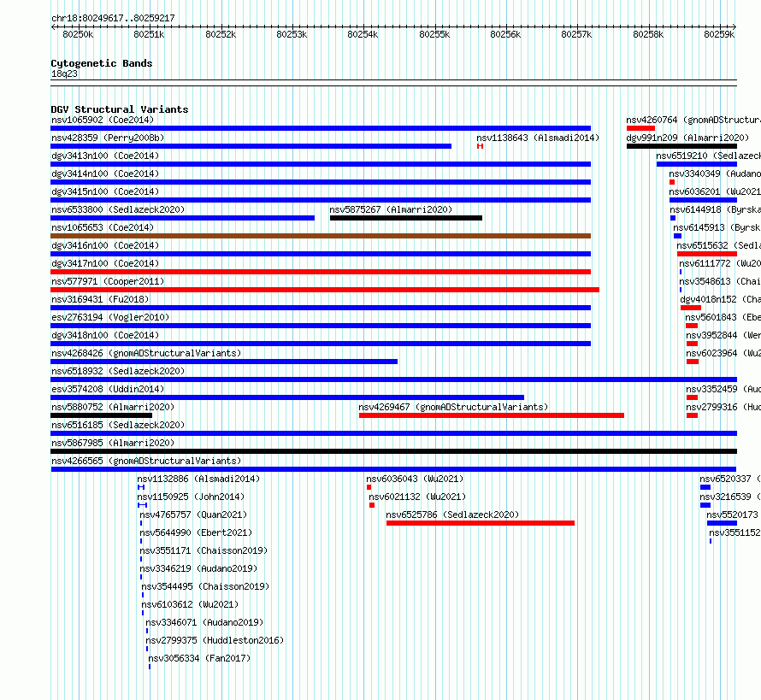Open the nsv577971 (Cooper2011) label
Image resolution: width=761 pixels, height=700 pixels.
108,281
